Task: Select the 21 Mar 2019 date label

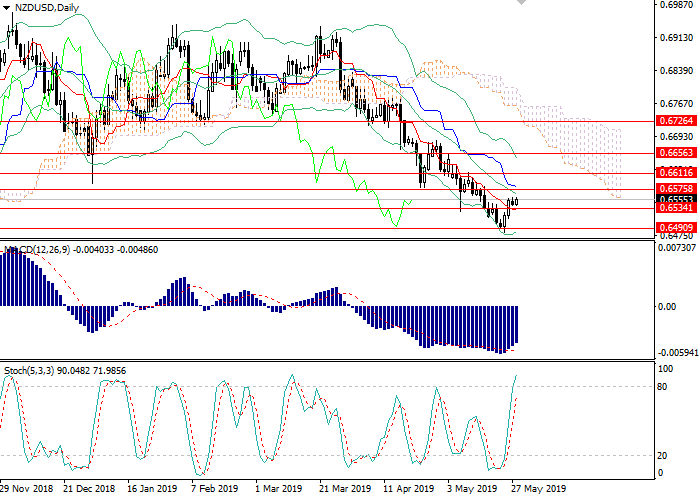Action: tap(344, 490)
